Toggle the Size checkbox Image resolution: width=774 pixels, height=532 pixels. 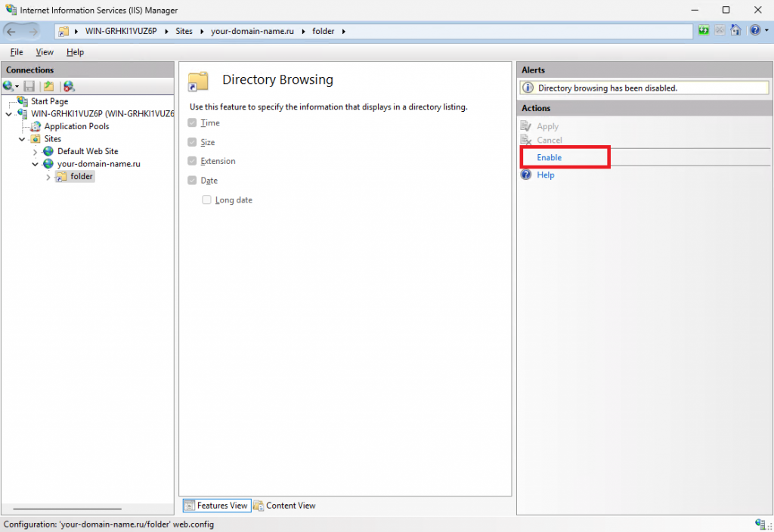[192, 142]
